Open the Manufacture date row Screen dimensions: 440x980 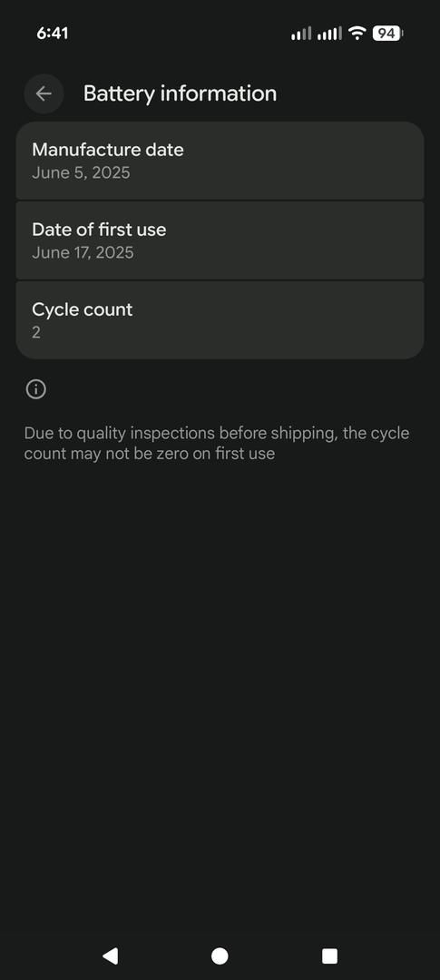click(220, 161)
